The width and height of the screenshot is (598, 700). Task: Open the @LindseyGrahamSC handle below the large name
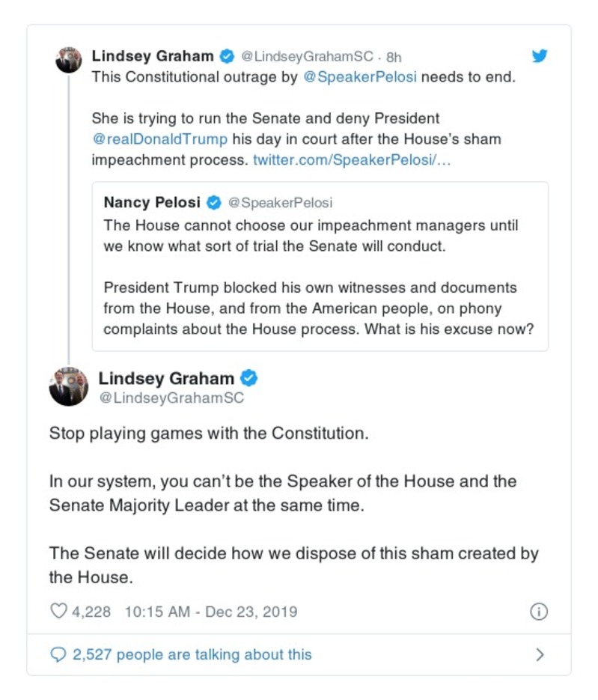tap(171, 398)
